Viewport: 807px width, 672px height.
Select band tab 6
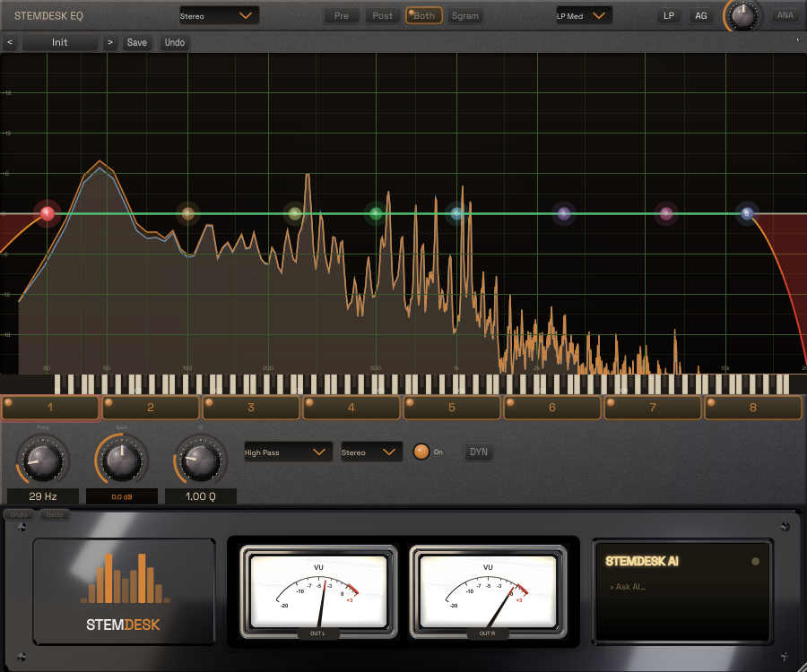coord(552,408)
